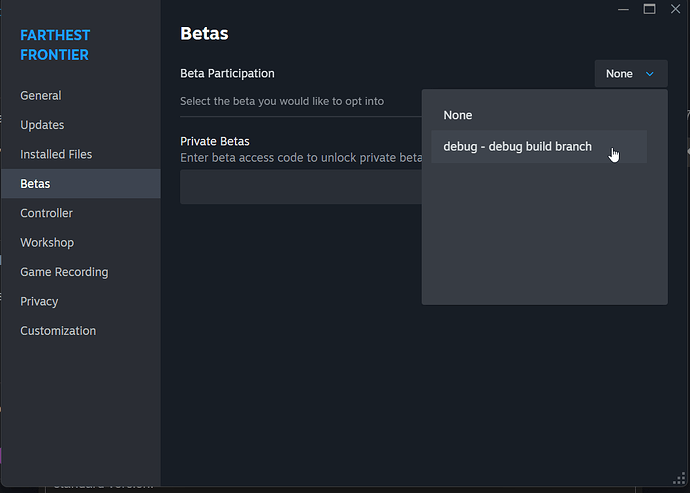The width and height of the screenshot is (690, 493).
Task: Close the properties window
Action: point(674,9)
